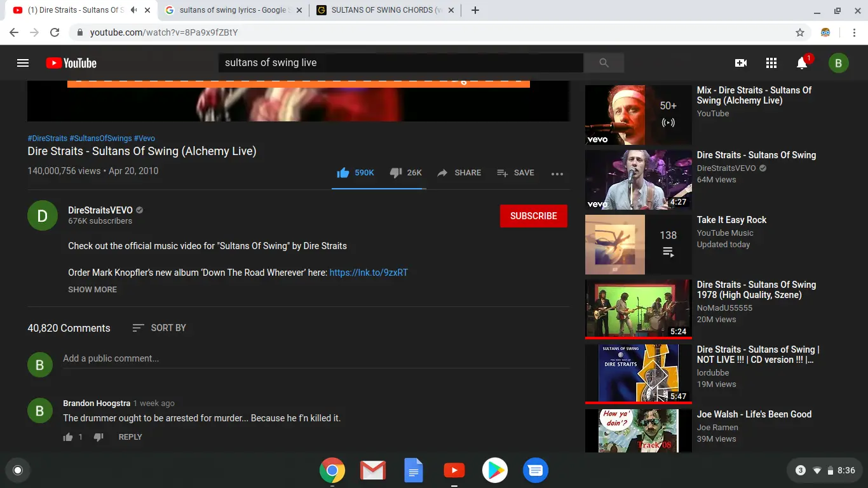Open the shelf launcher circle button
The width and height of the screenshot is (868, 488).
(x=18, y=470)
